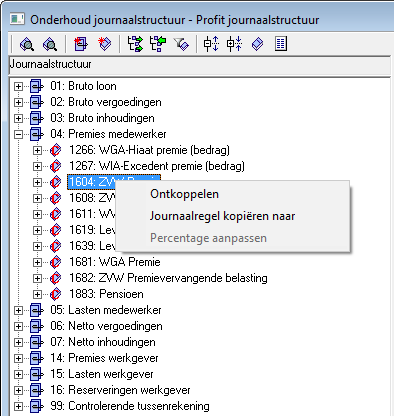The height and width of the screenshot is (416, 394).
Task: Expand the 1611 row node
Action: pyautogui.click(x=37, y=214)
